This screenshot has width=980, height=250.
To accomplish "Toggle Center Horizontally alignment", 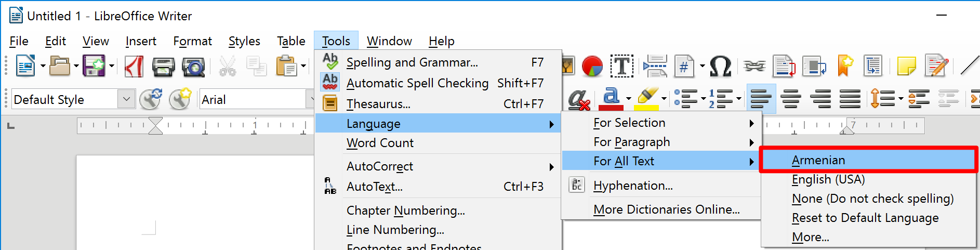I will pos(791,98).
